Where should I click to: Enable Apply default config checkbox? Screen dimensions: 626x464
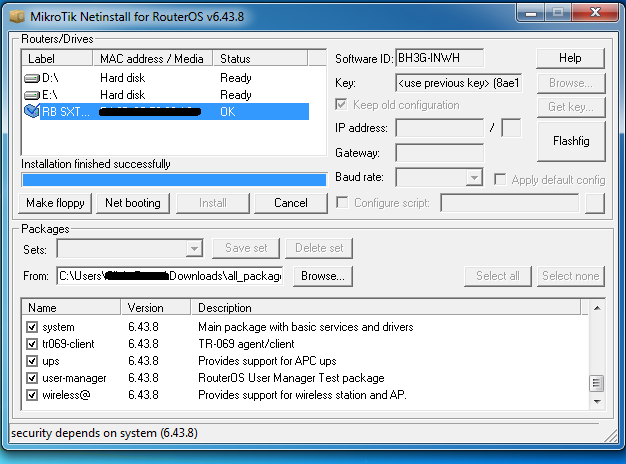[500, 179]
